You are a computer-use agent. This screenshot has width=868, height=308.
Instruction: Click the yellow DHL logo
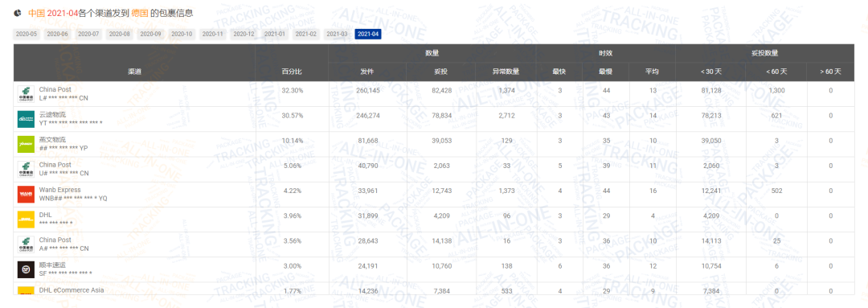point(26,220)
